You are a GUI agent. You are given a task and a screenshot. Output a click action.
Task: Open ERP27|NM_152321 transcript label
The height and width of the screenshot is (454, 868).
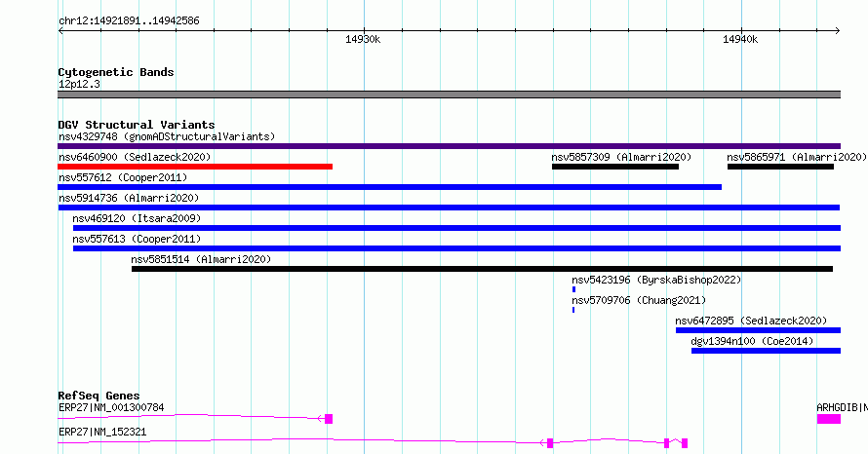point(102,432)
